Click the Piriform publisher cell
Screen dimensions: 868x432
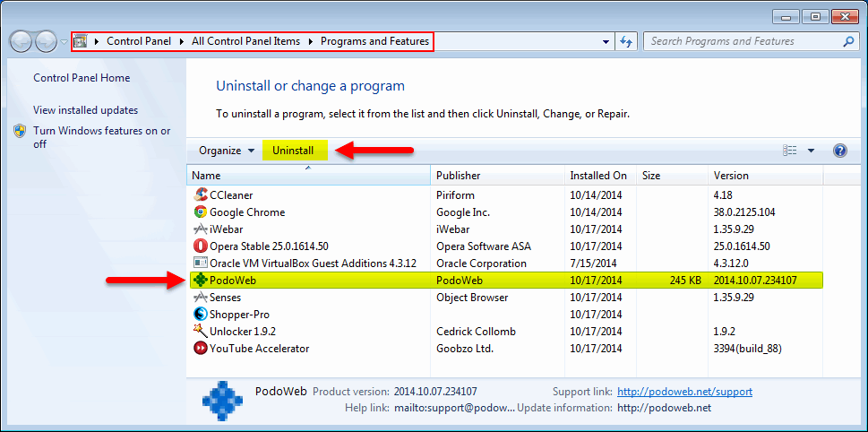click(x=455, y=195)
